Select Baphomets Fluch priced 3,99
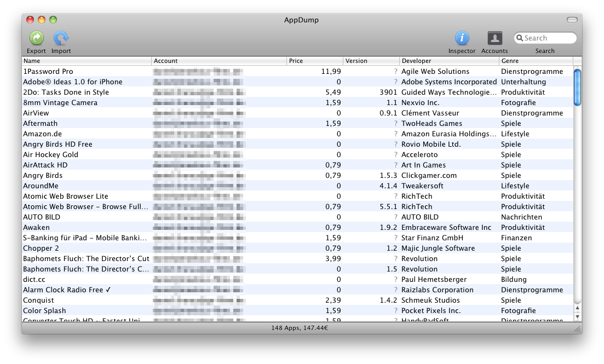This screenshot has width=604, height=364. 297,258
